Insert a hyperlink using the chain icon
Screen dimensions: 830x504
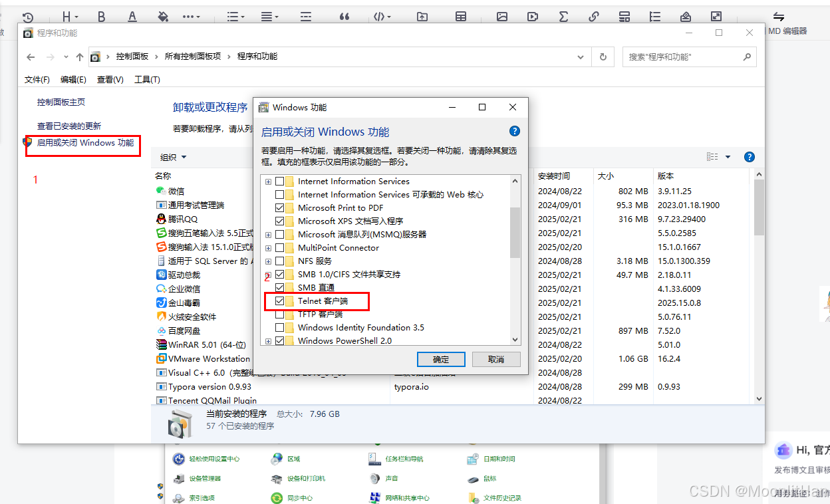coord(594,16)
